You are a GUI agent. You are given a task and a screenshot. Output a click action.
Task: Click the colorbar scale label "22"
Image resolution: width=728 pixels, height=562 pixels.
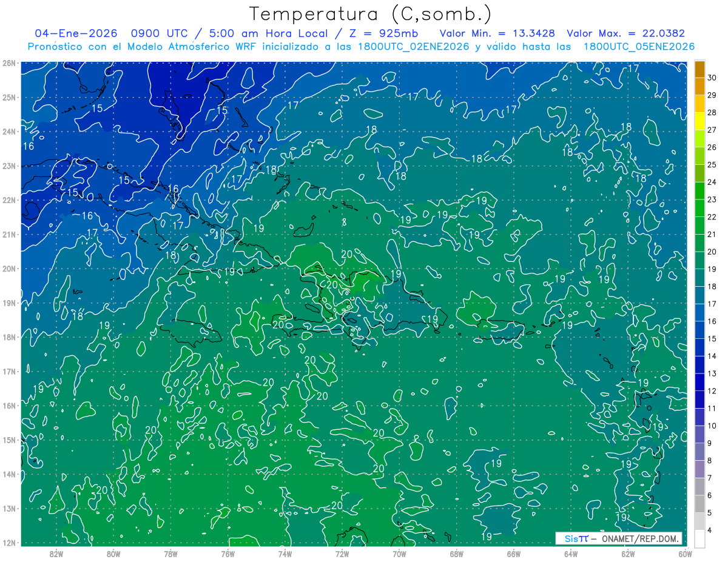pos(712,217)
